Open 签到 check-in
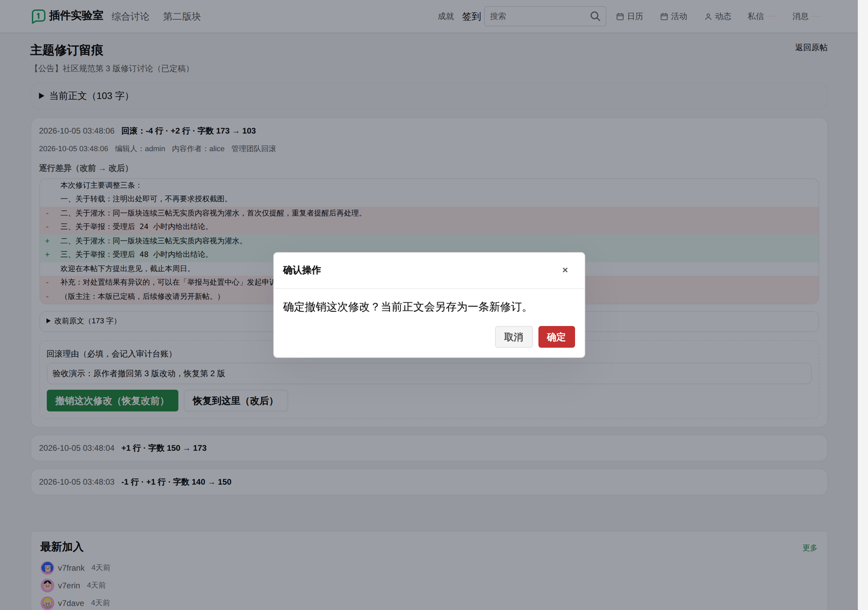868x610 pixels. click(x=471, y=16)
